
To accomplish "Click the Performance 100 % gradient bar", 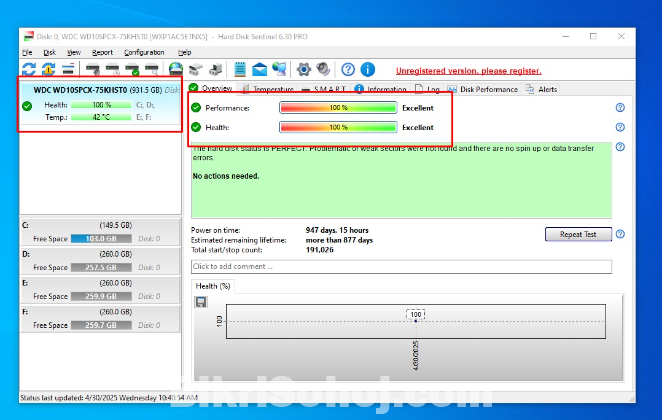I will click(x=338, y=108).
